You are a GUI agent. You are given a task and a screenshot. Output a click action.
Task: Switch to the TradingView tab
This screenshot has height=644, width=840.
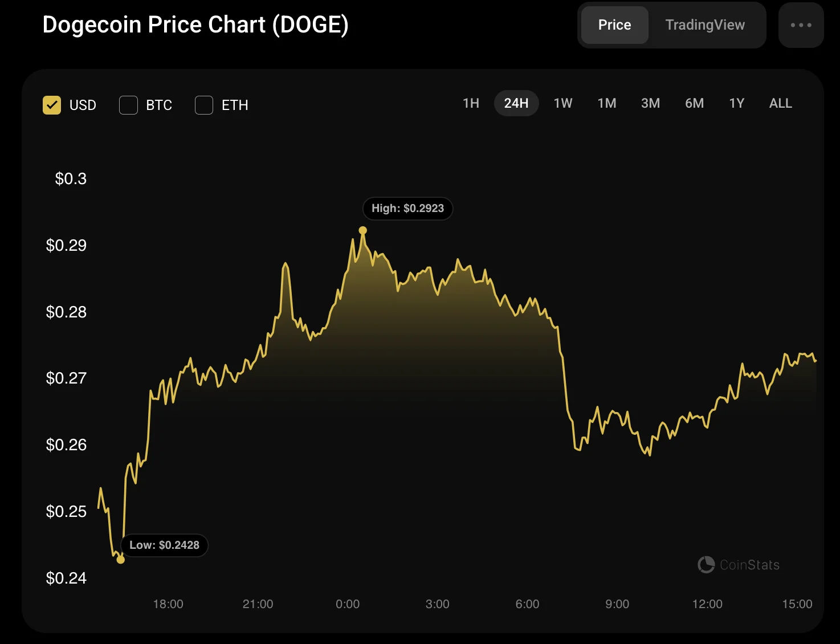coord(705,25)
